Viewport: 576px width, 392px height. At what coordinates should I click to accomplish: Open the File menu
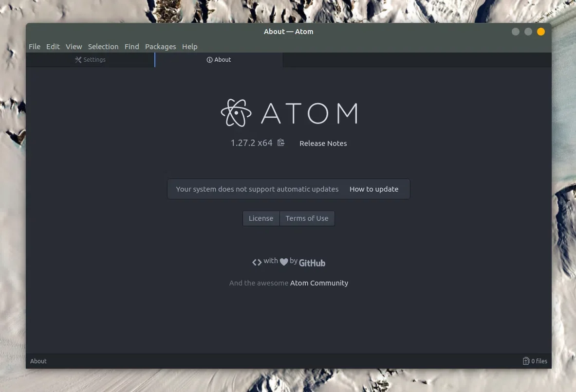[35, 47]
